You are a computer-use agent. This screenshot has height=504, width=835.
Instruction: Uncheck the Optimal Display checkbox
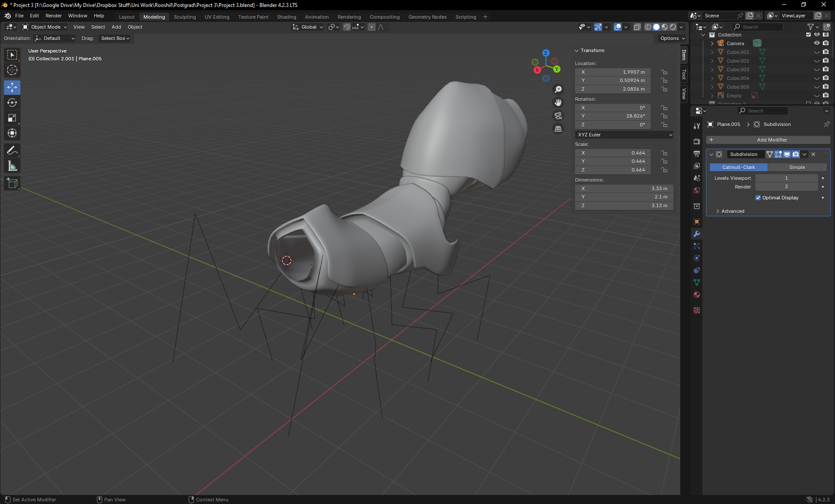758,198
